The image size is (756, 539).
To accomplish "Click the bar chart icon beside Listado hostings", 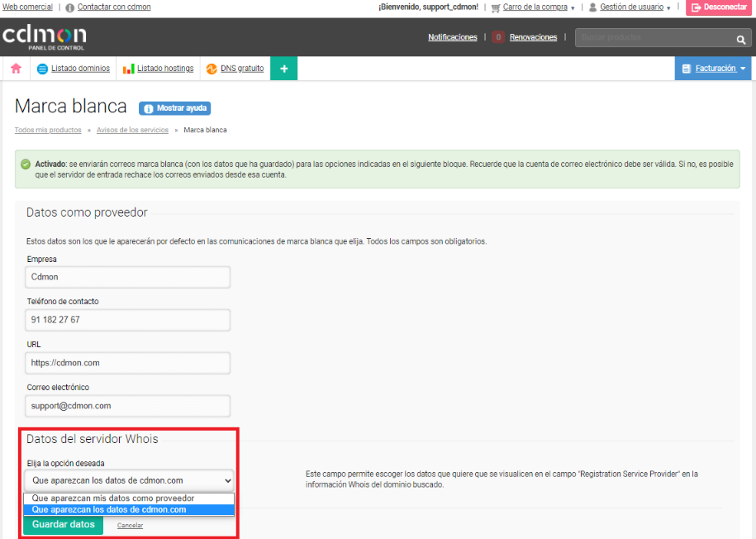I will (128, 69).
